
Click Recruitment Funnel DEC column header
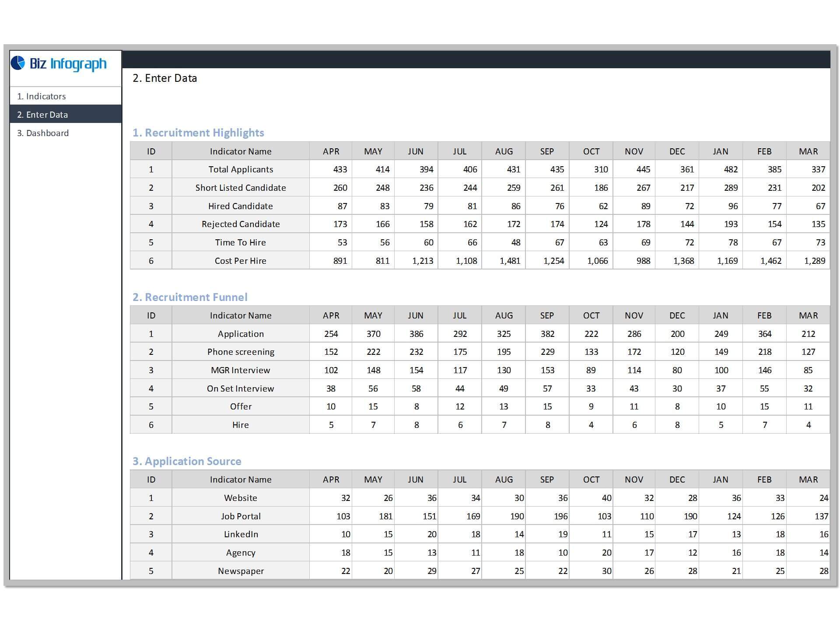pyautogui.click(x=677, y=315)
